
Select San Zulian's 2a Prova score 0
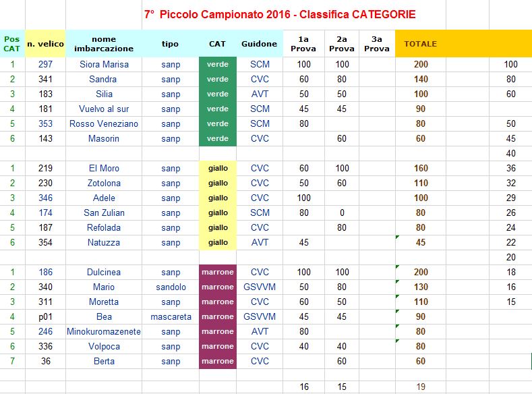tap(342, 213)
